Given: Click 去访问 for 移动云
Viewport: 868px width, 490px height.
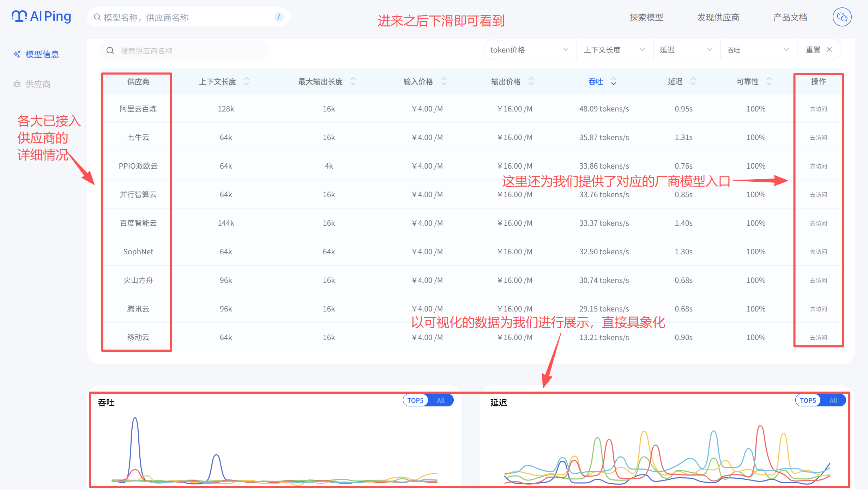Looking at the screenshot, I should click(x=818, y=337).
